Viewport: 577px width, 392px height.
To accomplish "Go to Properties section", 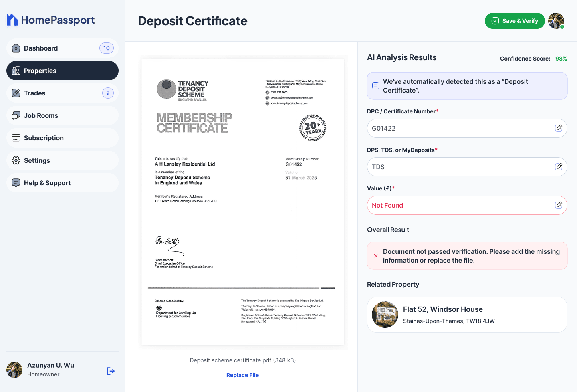I will click(63, 71).
